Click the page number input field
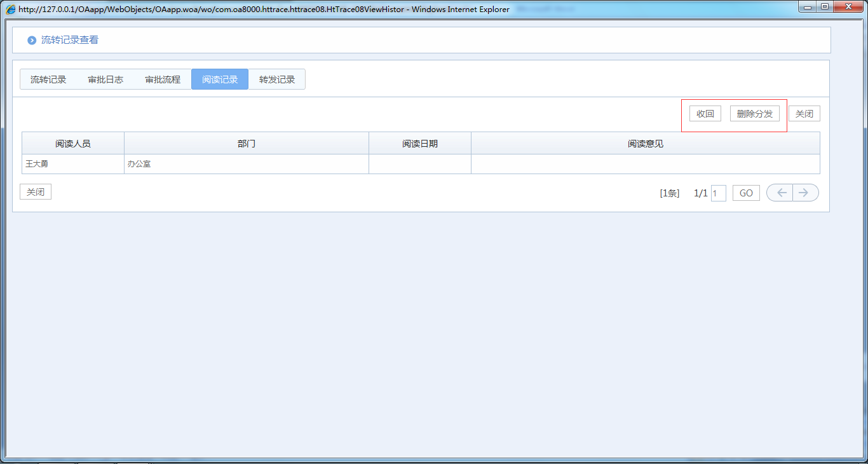 (718, 193)
